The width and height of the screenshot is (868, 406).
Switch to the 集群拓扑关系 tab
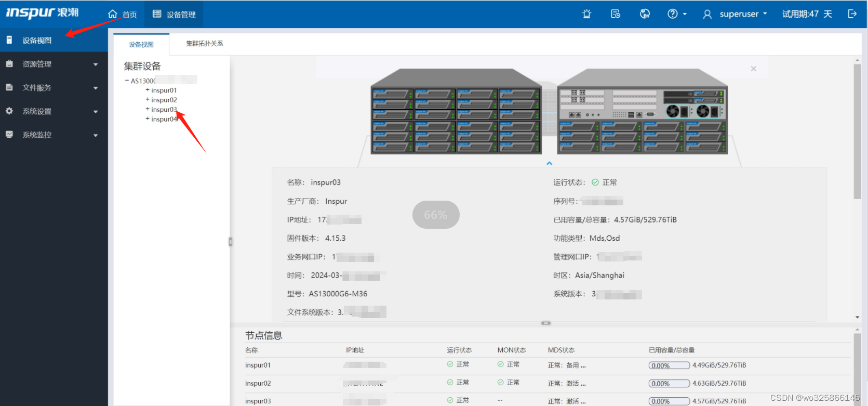(205, 44)
